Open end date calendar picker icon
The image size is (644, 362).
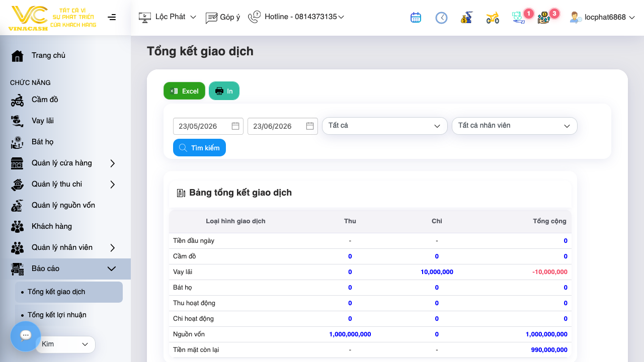(x=310, y=126)
